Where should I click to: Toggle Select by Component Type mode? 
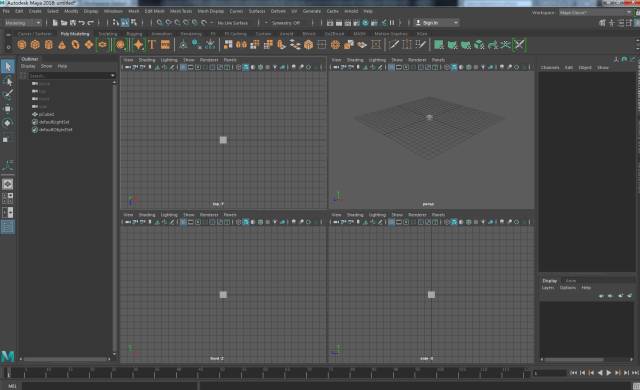click(x=134, y=23)
